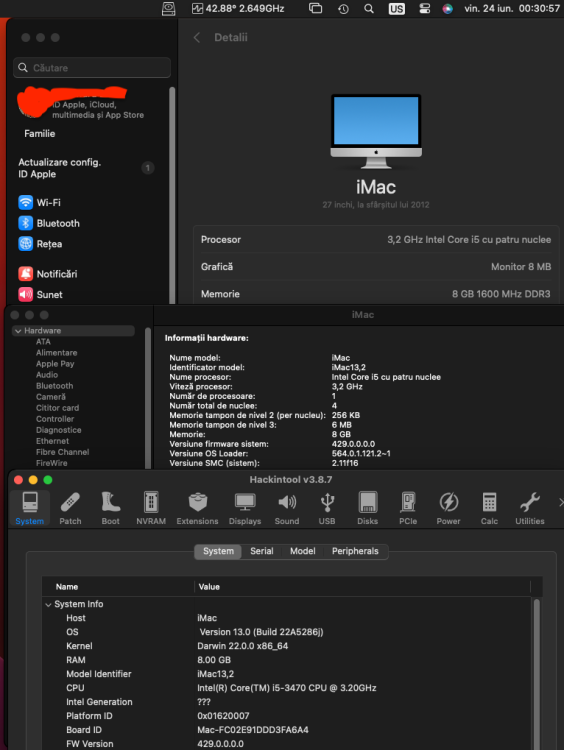The height and width of the screenshot is (750, 564).
Task: Select FireWire in Hardware list
Action: click(x=52, y=463)
